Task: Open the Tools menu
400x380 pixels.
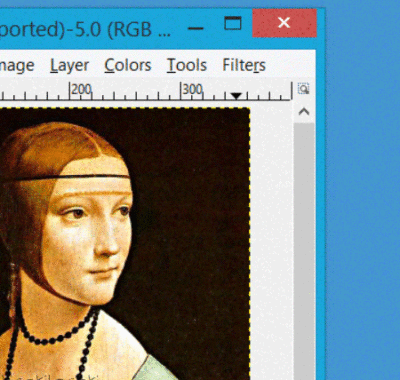Action: coord(187,65)
